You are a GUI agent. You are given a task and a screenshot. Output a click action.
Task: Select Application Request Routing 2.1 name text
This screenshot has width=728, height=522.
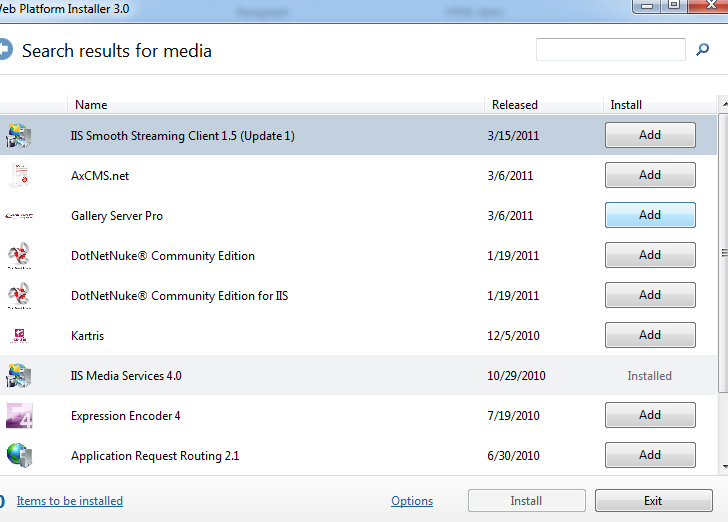point(155,456)
